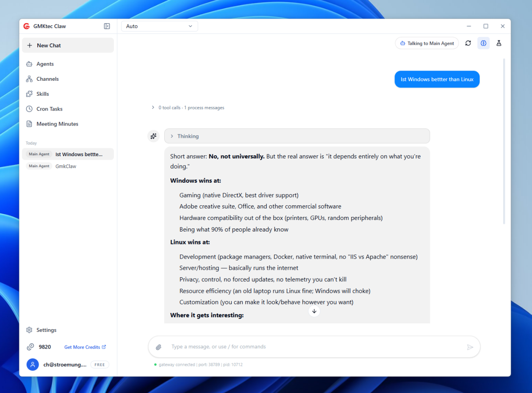The height and width of the screenshot is (393, 532).
Task: Expand the Thinking section
Action: pos(297,136)
